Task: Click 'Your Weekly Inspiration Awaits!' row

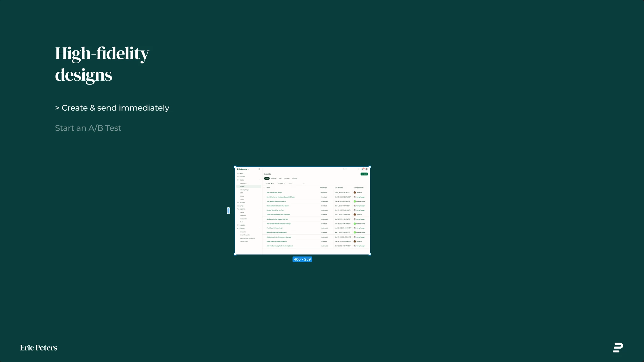Action: [x=316, y=202]
